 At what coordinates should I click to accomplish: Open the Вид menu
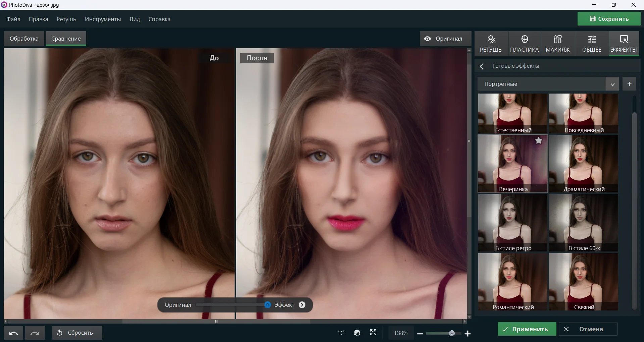click(135, 19)
